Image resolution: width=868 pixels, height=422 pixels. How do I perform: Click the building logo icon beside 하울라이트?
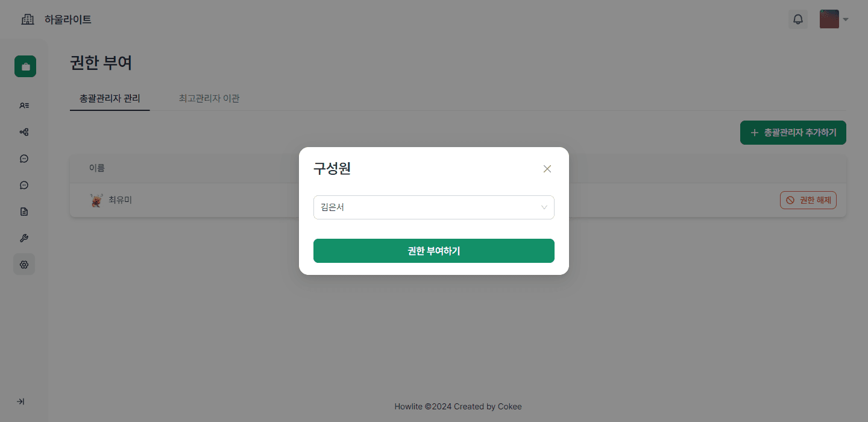coord(28,19)
